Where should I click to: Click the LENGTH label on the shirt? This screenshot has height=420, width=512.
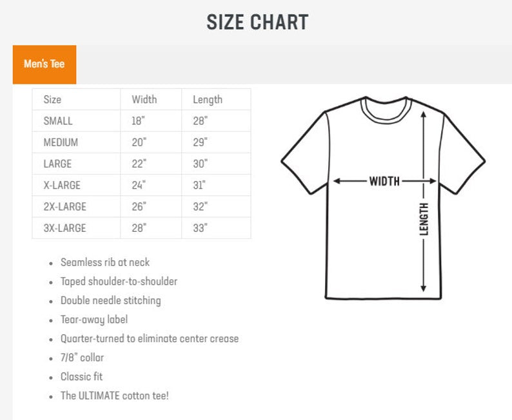click(x=424, y=219)
